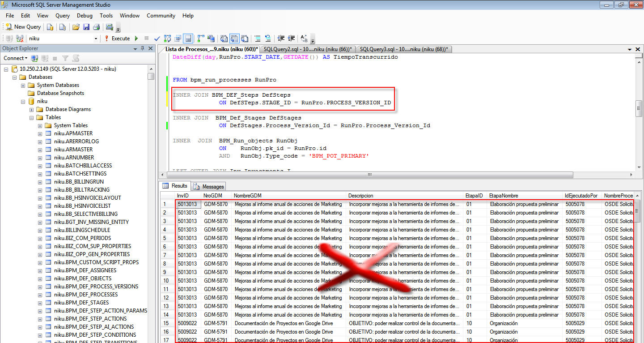This screenshot has height=343, width=644.
Task: Click the Execute button
Action: click(x=118, y=39)
